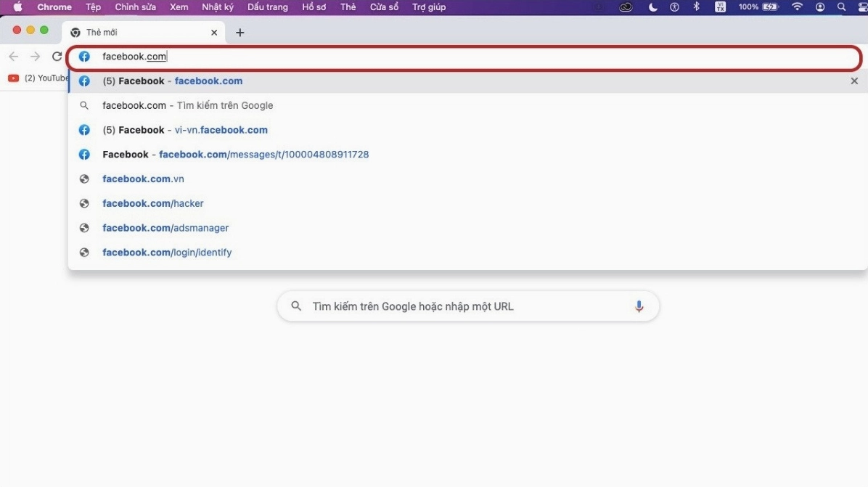The width and height of the screenshot is (868, 487).
Task: Click the Facebook favicon in the address bar
Action: (84, 56)
